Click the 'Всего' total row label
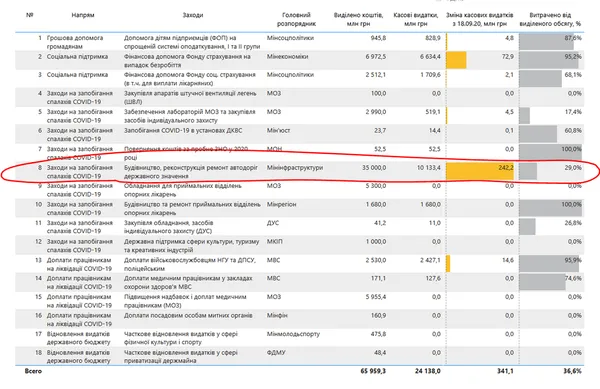This screenshot has width=600, height=389. 33,371
